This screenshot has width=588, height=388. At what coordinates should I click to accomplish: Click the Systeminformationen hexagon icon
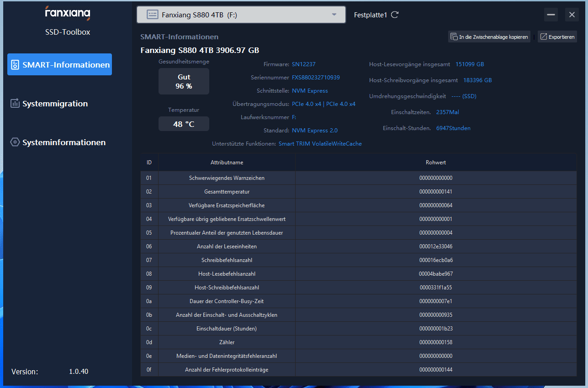pyautogui.click(x=15, y=142)
